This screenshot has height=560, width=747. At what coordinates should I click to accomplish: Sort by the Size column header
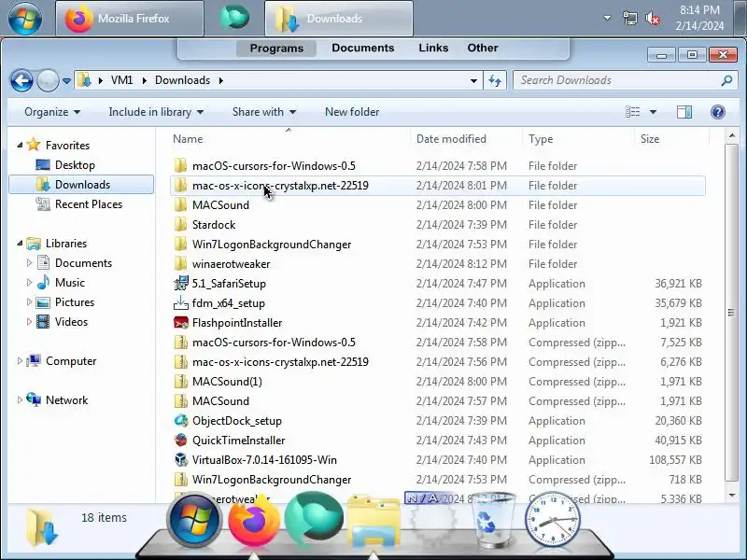click(671, 138)
